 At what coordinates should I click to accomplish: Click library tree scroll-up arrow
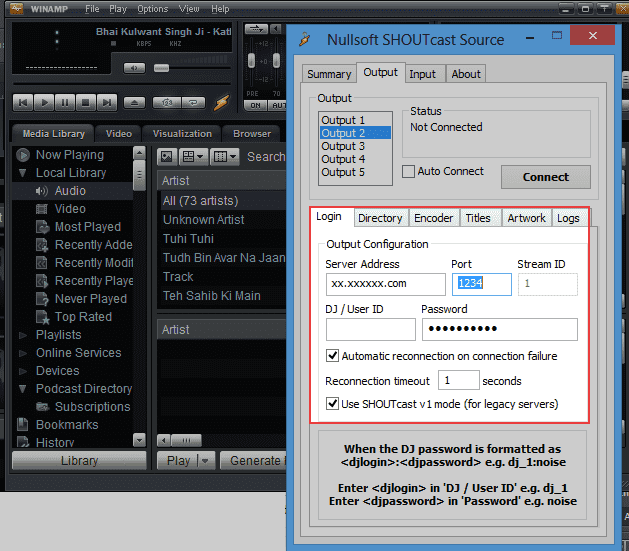tap(139, 153)
